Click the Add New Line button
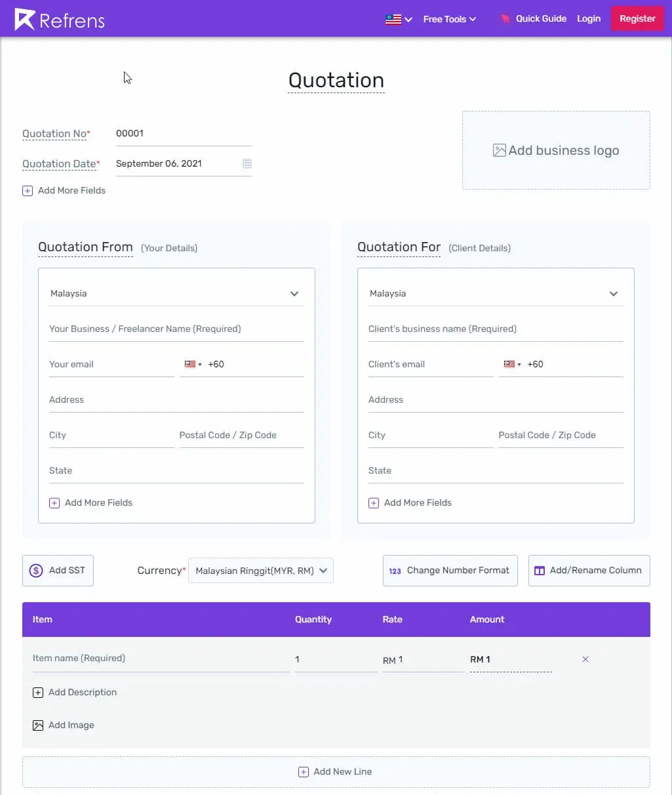This screenshot has height=795, width=672. [x=336, y=772]
